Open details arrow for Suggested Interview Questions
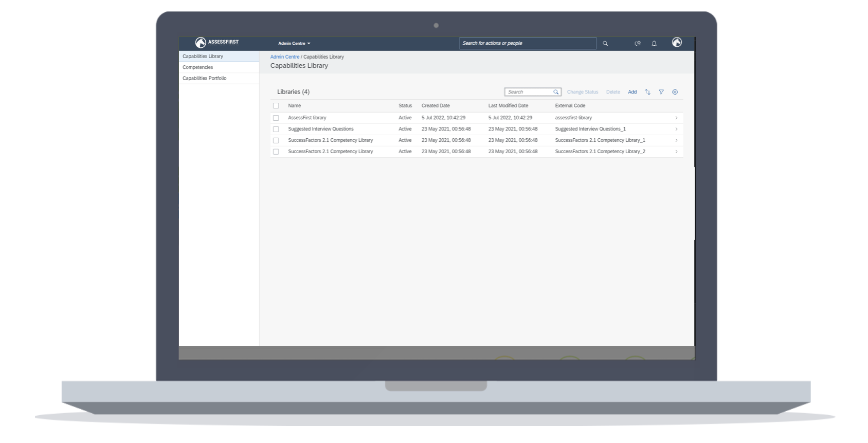The height and width of the screenshot is (443, 868). pyautogui.click(x=676, y=130)
